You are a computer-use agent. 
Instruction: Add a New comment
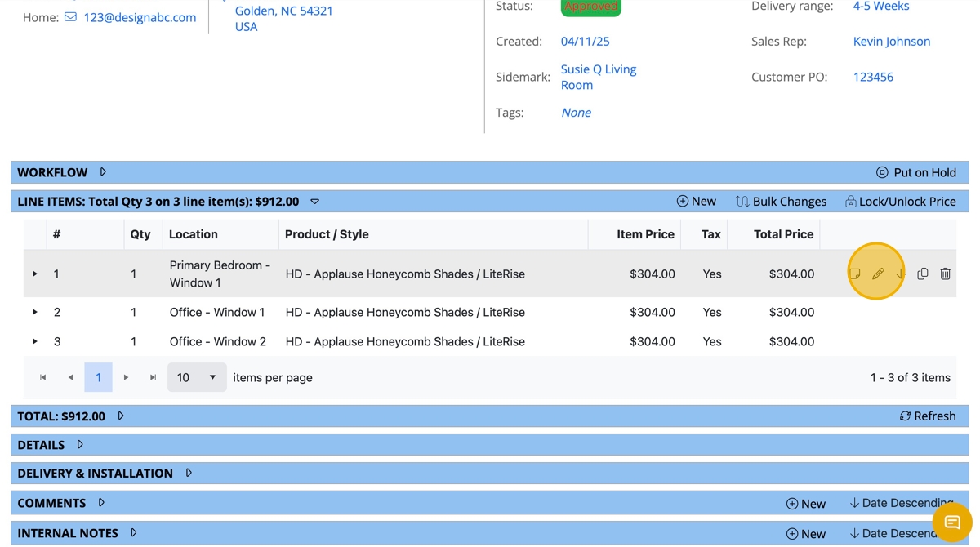pyautogui.click(x=806, y=504)
